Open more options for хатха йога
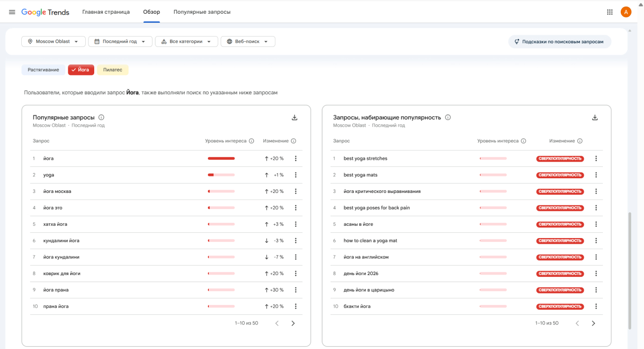The height and width of the screenshot is (349, 644). (x=295, y=224)
